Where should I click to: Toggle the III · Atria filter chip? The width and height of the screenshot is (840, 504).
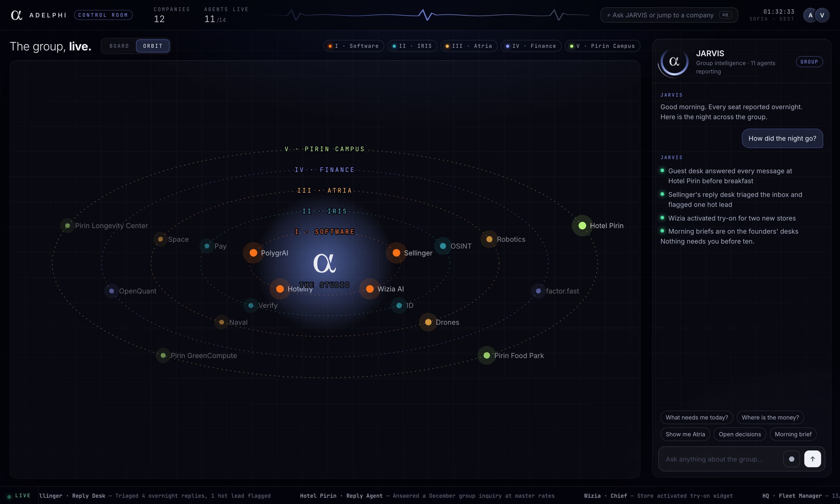(469, 46)
